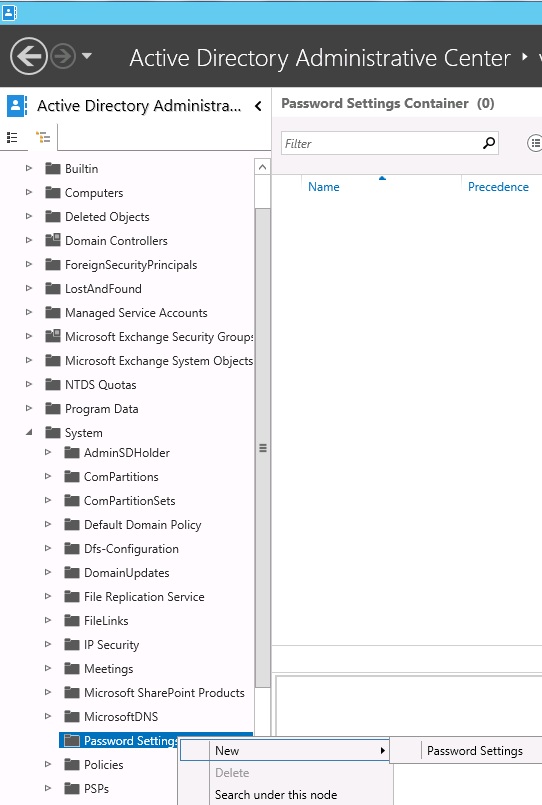The image size is (542, 805).
Task: Expand the Deleted Objects node
Action: [29, 216]
